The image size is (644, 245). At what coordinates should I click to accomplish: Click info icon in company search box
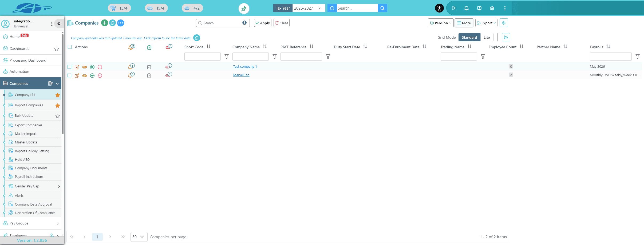point(244,23)
